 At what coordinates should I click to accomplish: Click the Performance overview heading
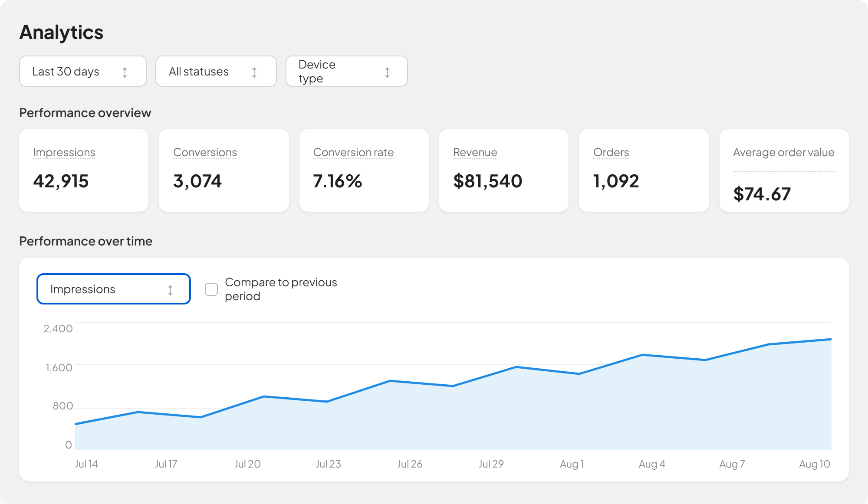pyautogui.click(x=85, y=113)
